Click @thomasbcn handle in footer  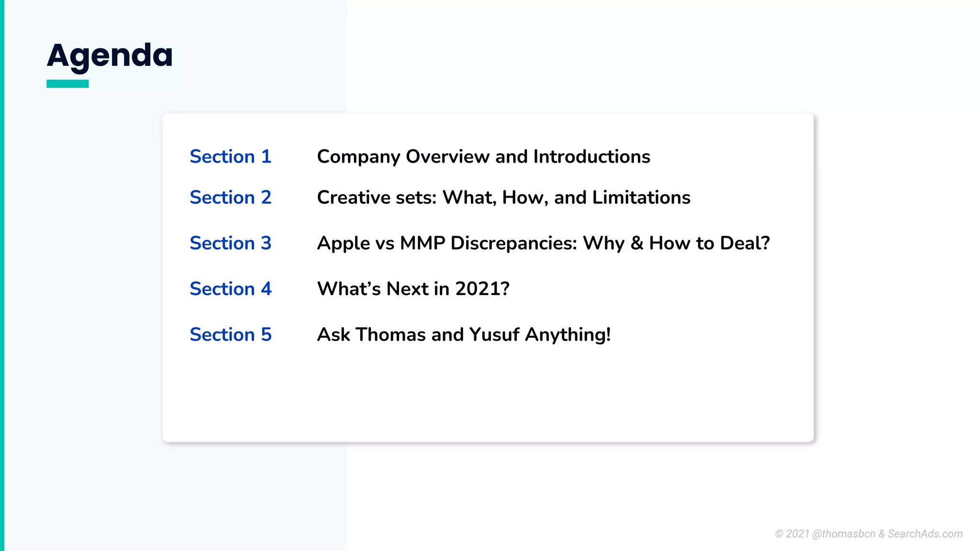[844, 534]
